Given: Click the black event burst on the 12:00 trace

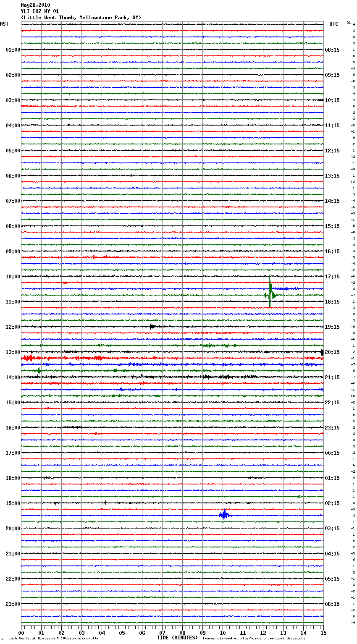Looking at the screenshot, I should point(153,327).
